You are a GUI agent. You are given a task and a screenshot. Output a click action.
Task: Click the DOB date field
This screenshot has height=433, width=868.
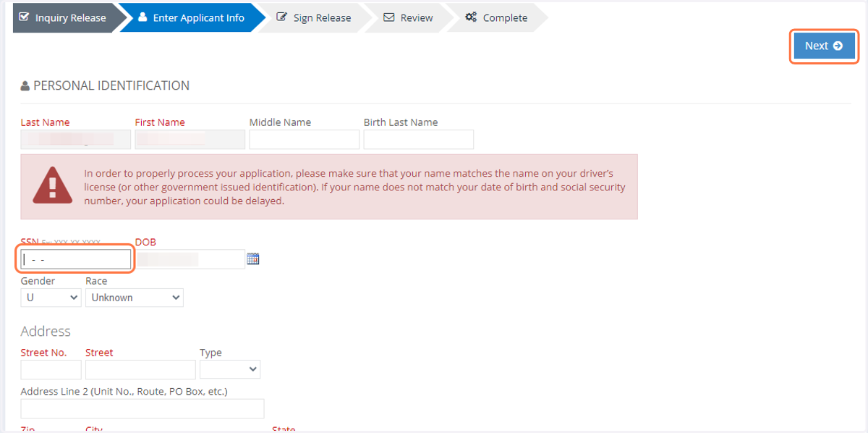pos(190,259)
